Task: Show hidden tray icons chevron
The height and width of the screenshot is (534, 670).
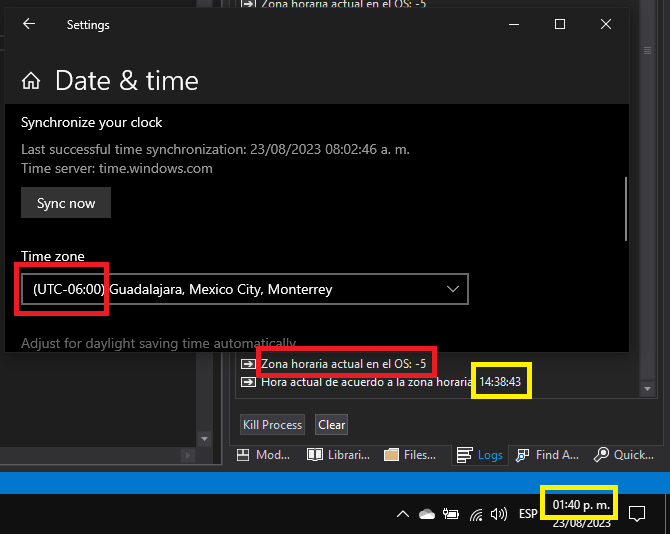Action: tap(403, 514)
